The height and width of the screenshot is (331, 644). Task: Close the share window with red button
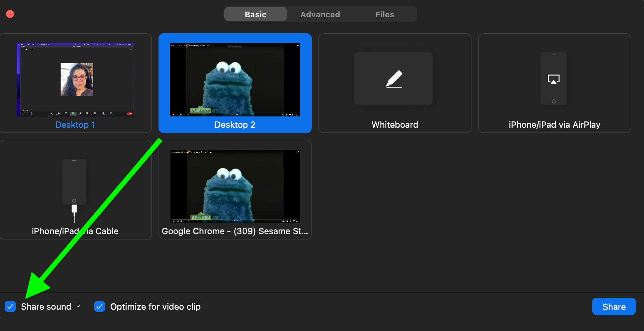[10, 14]
